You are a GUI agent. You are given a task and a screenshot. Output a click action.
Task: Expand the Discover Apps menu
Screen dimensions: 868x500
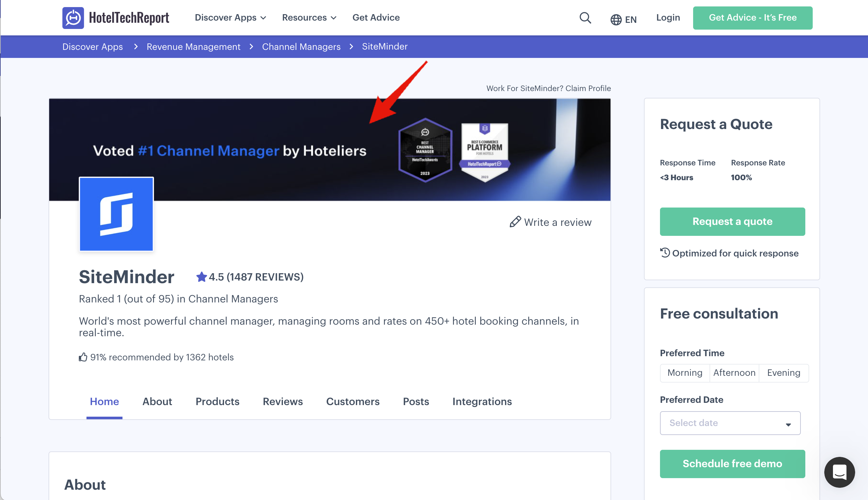pos(230,17)
